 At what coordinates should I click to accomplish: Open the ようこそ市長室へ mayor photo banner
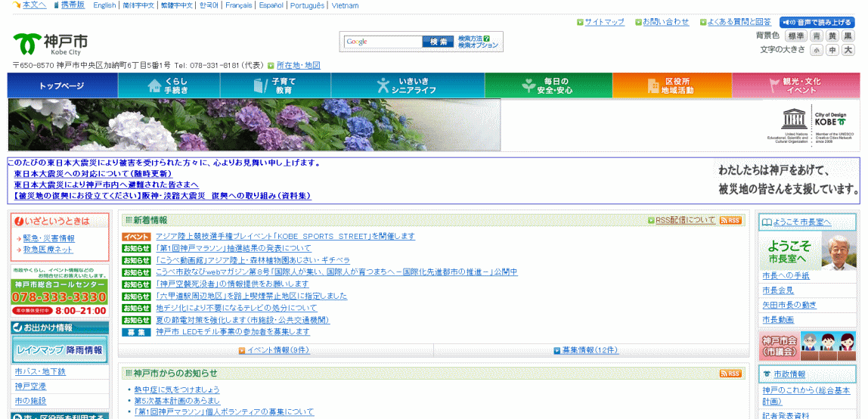pos(808,252)
